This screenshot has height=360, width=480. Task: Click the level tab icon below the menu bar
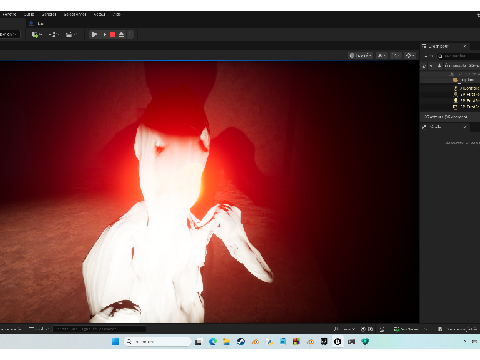pos(31,23)
